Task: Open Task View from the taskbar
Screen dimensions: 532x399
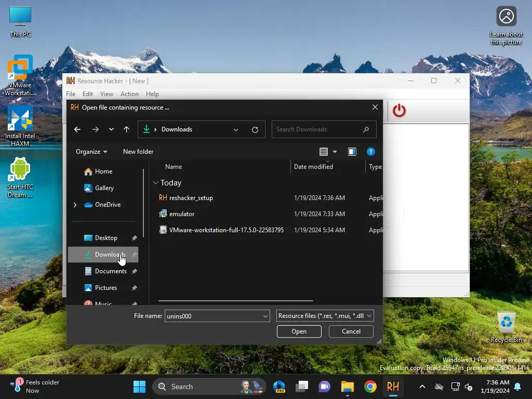Action: [x=302, y=387]
